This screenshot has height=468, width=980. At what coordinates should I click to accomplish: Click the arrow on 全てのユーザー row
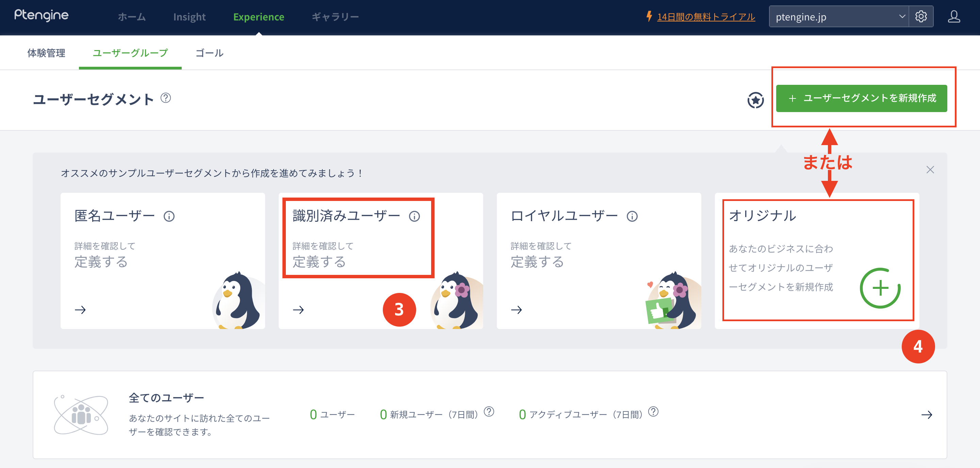[x=927, y=415]
